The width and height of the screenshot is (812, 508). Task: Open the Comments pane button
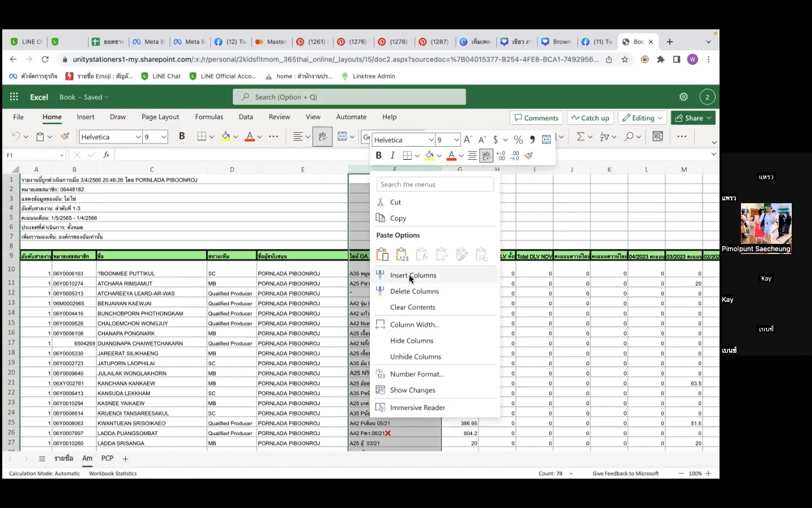[536, 118]
